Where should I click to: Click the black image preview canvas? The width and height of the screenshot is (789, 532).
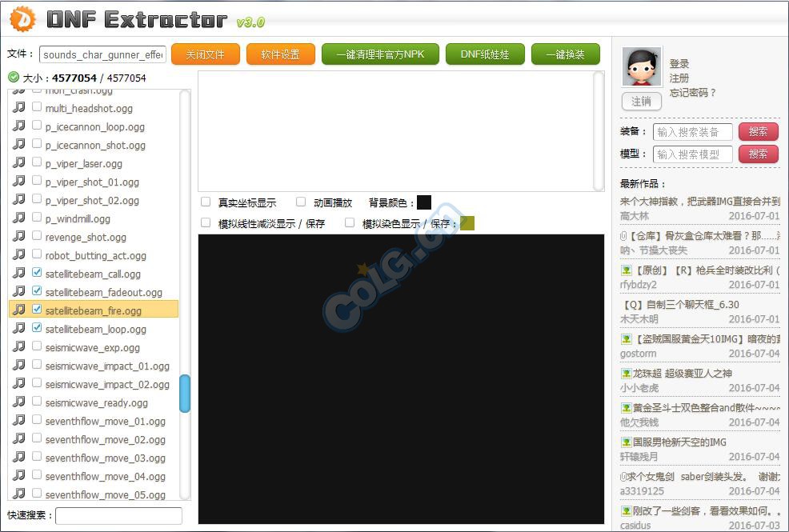[x=401, y=379]
